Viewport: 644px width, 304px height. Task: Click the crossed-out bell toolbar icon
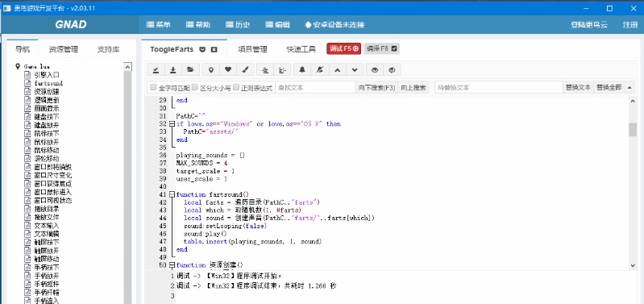pos(319,70)
